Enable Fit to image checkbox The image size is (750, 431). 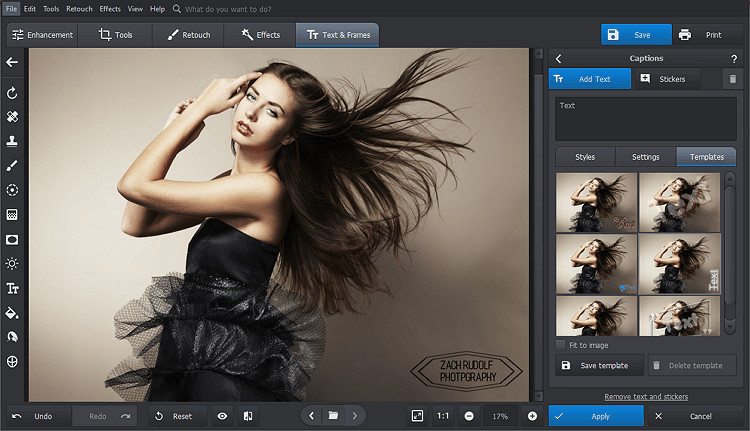coord(561,345)
